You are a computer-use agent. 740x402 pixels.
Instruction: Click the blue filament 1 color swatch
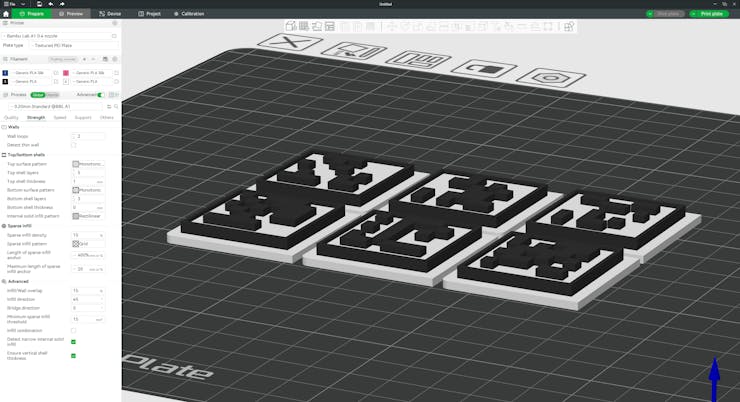coord(5,73)
